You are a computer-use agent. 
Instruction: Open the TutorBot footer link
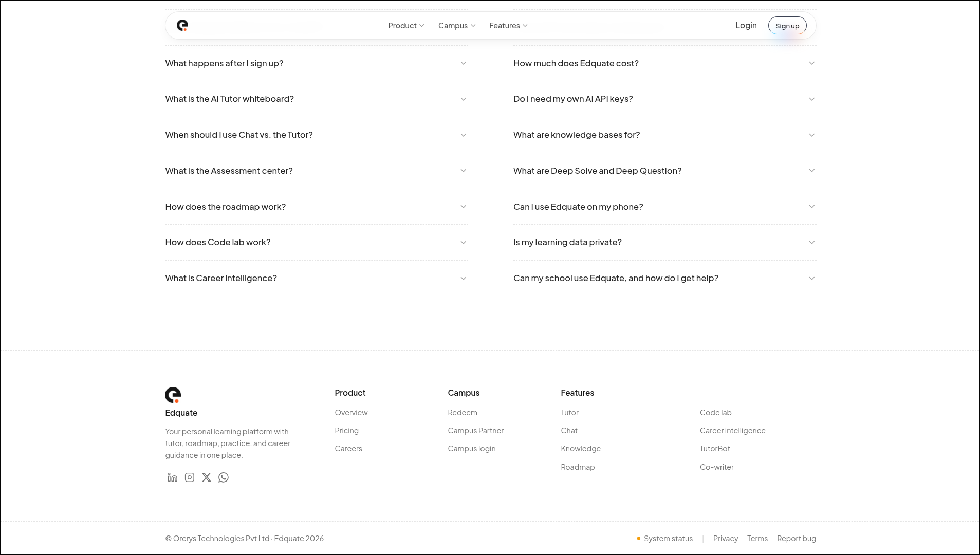point(715,449)
